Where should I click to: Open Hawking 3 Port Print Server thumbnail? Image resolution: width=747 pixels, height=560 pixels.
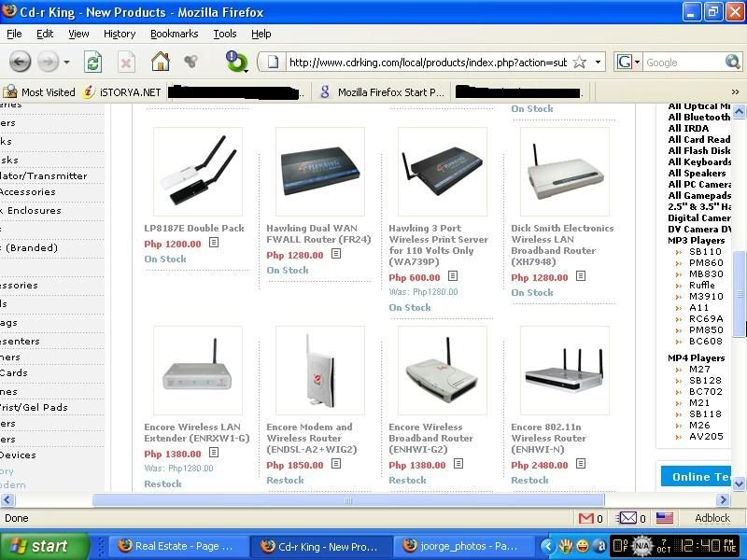click(443, 172)
